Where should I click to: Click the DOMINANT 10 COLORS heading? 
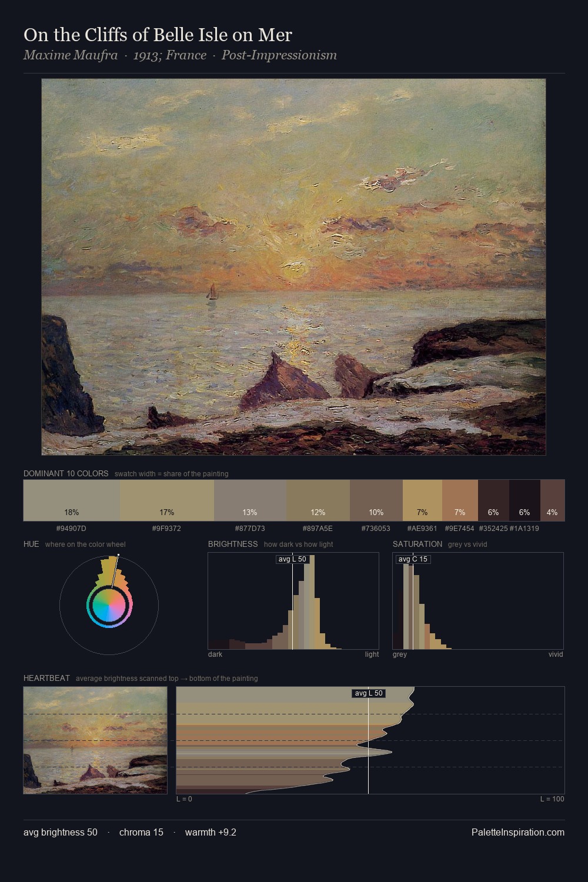pyautogui.click(x=66, y=473)
